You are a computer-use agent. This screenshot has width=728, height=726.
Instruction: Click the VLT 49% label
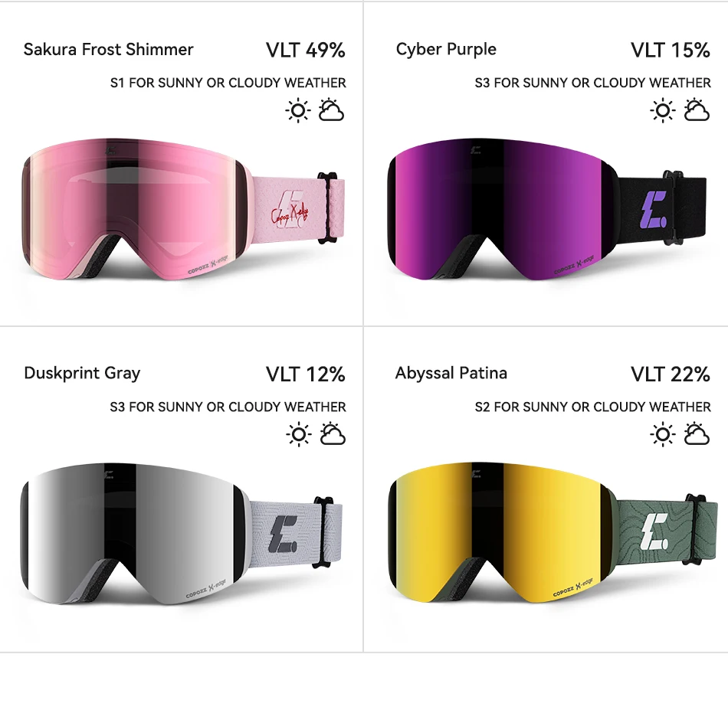306,50
